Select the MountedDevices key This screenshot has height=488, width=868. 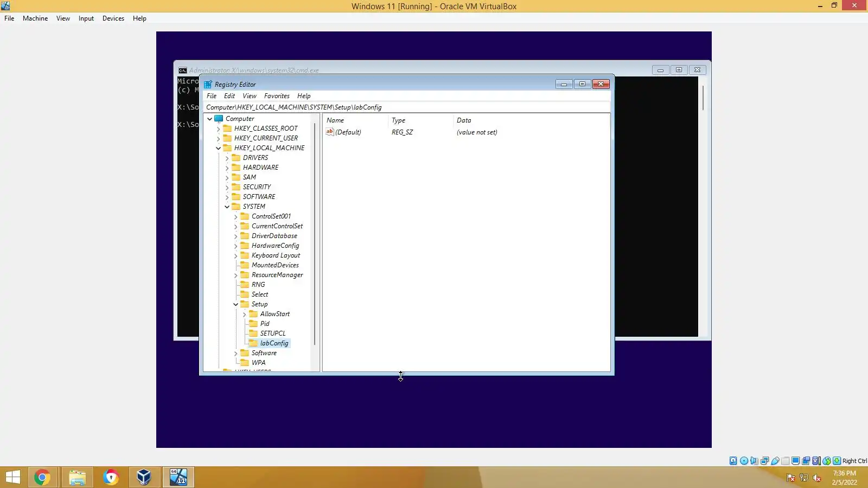pos(275,265)
